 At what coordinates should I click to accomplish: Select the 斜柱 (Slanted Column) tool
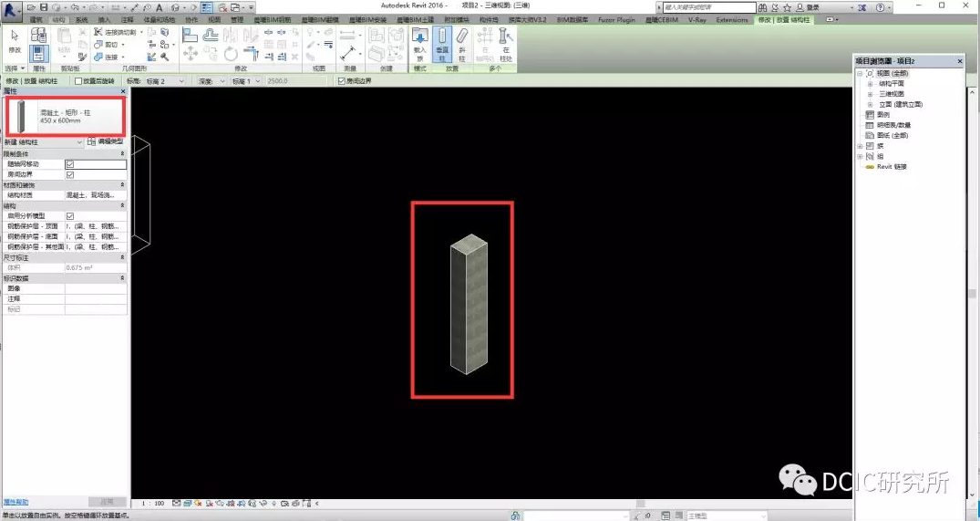point(462,44)
